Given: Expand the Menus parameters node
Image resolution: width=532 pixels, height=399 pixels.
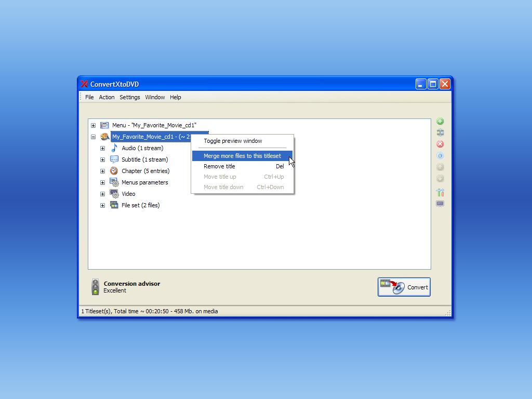Looking at the screenshot, I should click(x=102, y=182).
